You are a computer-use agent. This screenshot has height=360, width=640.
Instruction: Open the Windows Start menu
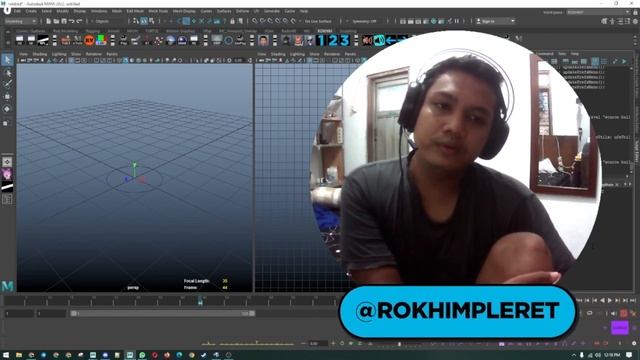(x=6, y=355)
